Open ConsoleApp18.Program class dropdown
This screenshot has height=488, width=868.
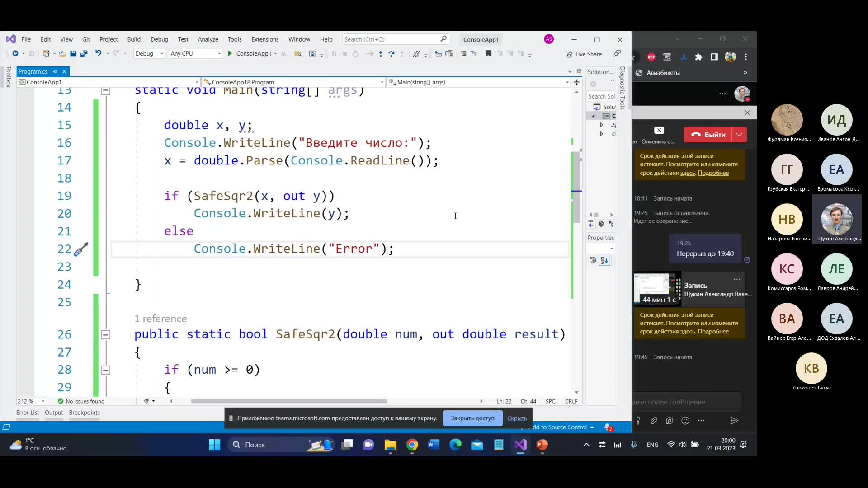293,82
